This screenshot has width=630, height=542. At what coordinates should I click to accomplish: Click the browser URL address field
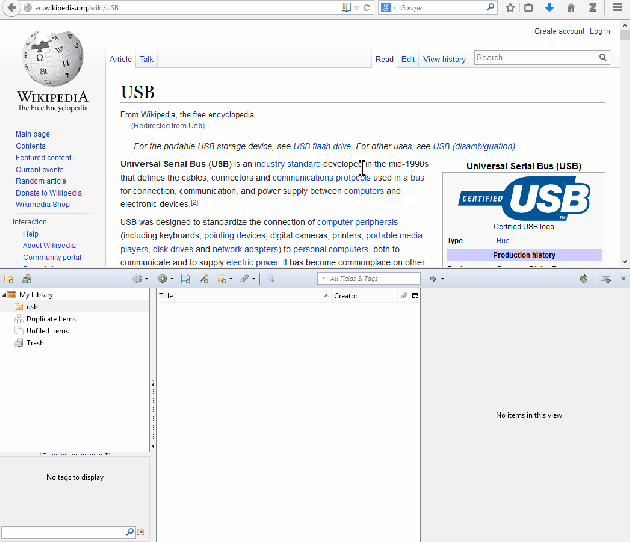click(187, 8)
